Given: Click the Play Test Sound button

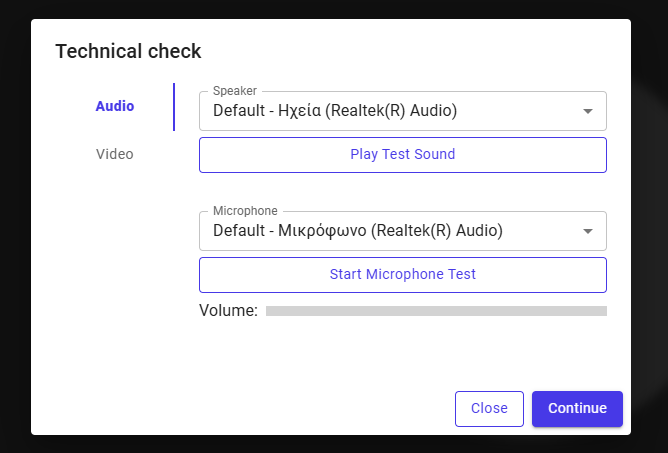Looking at the screenshot, I should (403, 155).
